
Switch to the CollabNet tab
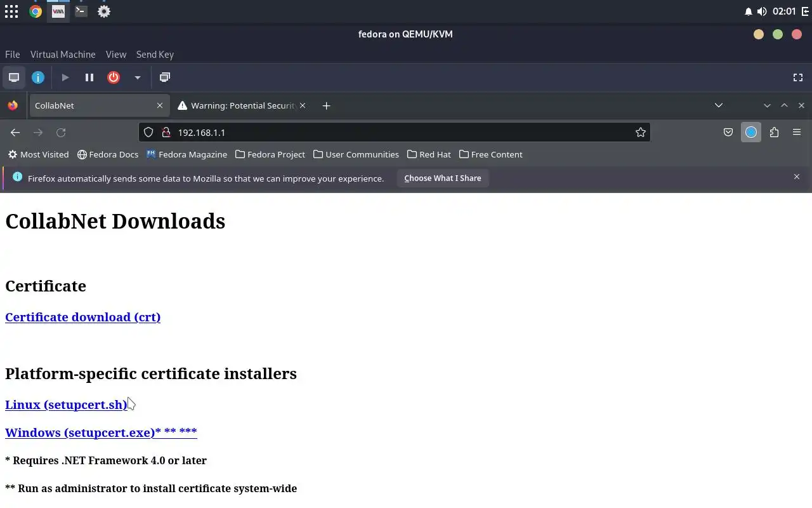(x=98, y=105)
